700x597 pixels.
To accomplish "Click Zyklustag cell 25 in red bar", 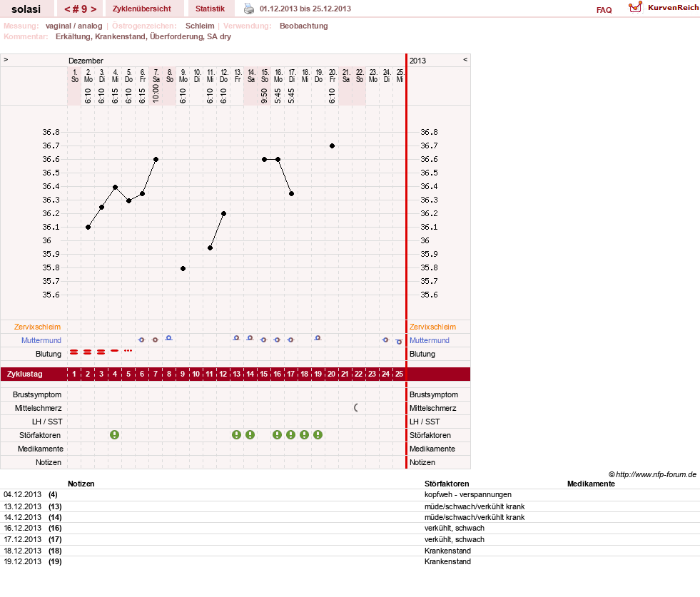I will coord(399,374).
